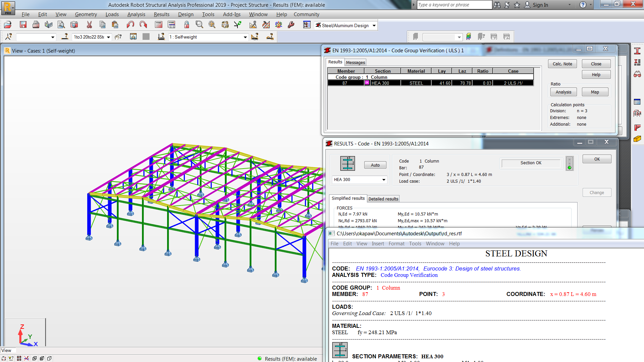This screenshot has height=362, width=644.
Task: Click the I-section bar icon in right sidebar
Action: point(637,51)
